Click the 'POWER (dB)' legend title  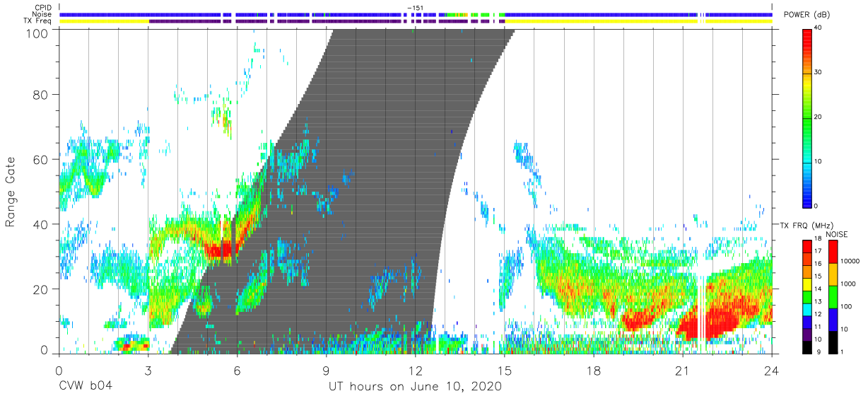(x=807, y=15)
